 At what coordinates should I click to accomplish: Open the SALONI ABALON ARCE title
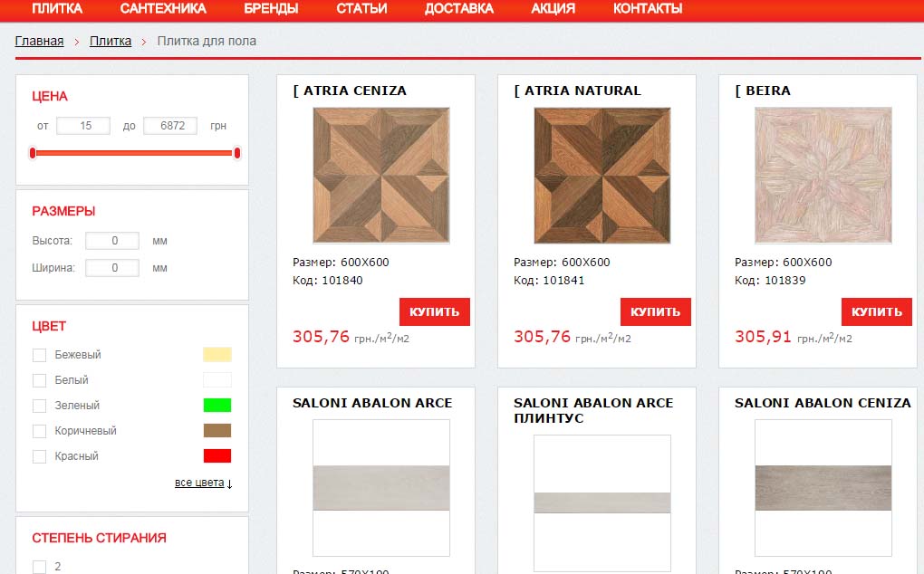tap(372, 403)
